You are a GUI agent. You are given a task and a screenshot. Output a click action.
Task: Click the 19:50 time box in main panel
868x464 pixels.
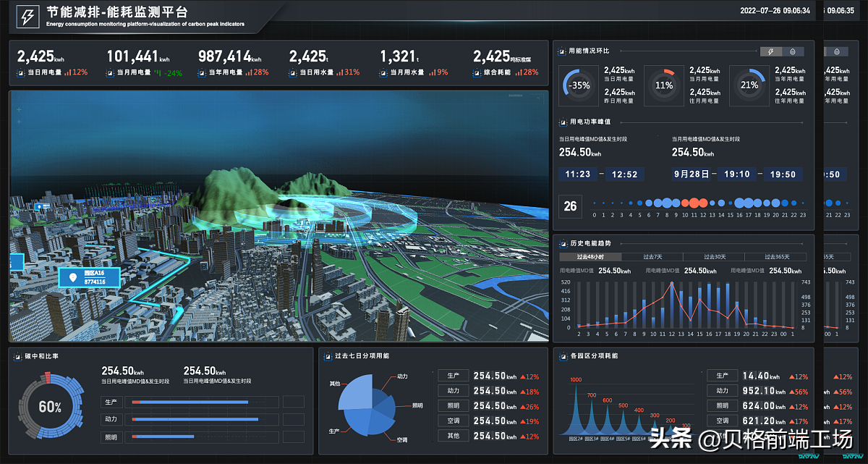(x=783, y=174)
